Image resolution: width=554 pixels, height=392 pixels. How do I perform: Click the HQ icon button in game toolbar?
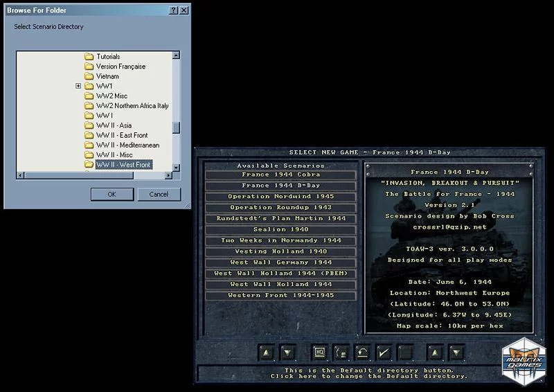(x=319, y=353)
